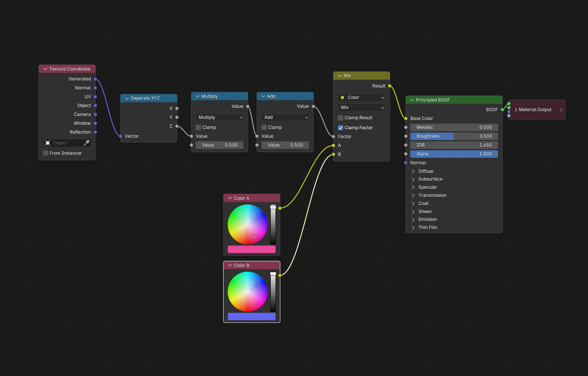This screenshot has height=376, width=588.
Task: Click the pink Color A swatch
Action: (x=252, y=249)
